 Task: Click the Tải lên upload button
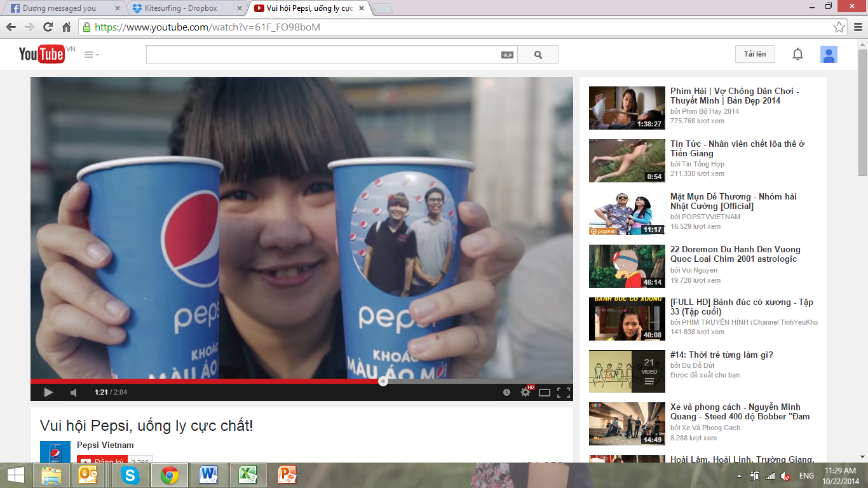(x=755, y=55)
